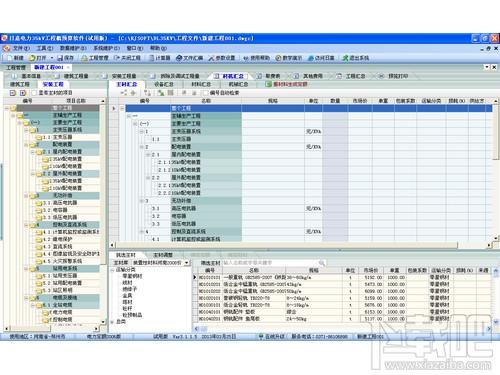Toggle the checkbox above the left project tree
Viewport: 500px width, 375px height.
point(34,93)
